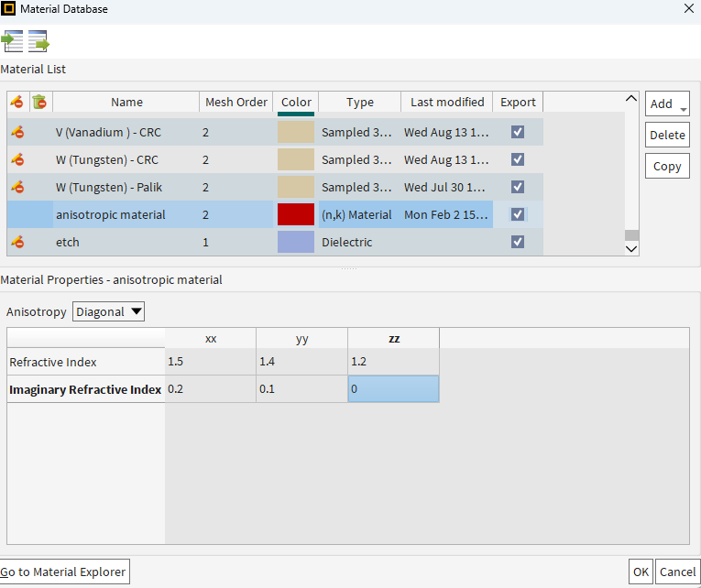The height and width of the screenshot is (588, 701).
Task: Click the trash can column header icon
Action: [x=39, y=102]
